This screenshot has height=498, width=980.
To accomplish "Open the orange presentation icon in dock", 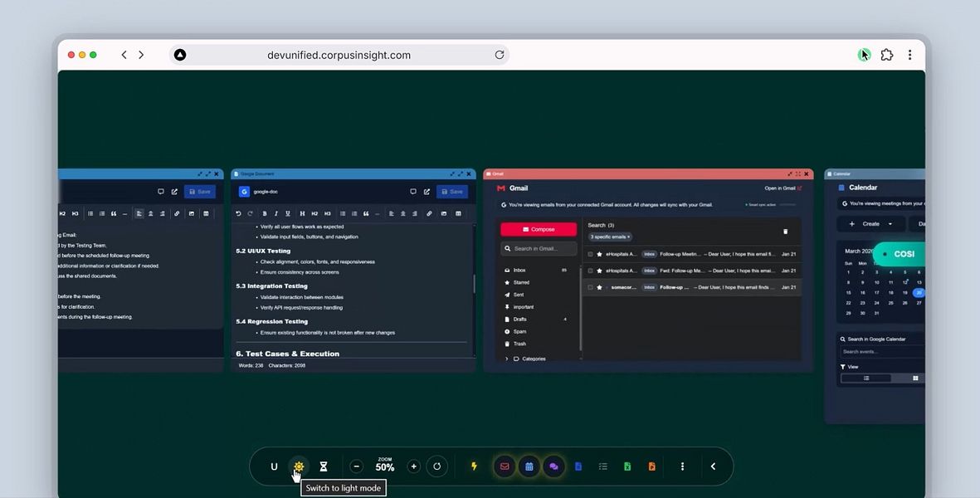I will (x=652, y=466).
